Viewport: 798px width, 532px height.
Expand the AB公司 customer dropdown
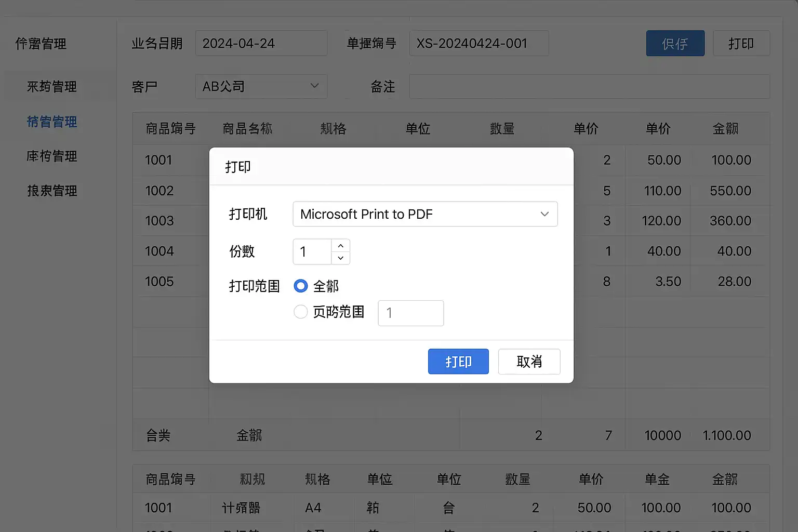(261, 86)
